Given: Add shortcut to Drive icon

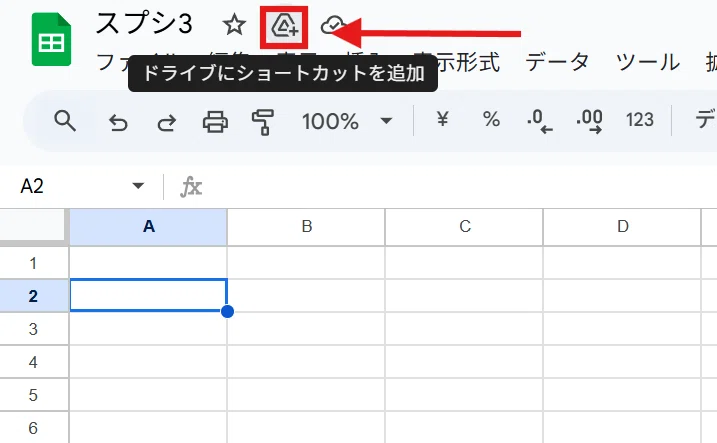Looking at the screenshot, I should point(284,27).
